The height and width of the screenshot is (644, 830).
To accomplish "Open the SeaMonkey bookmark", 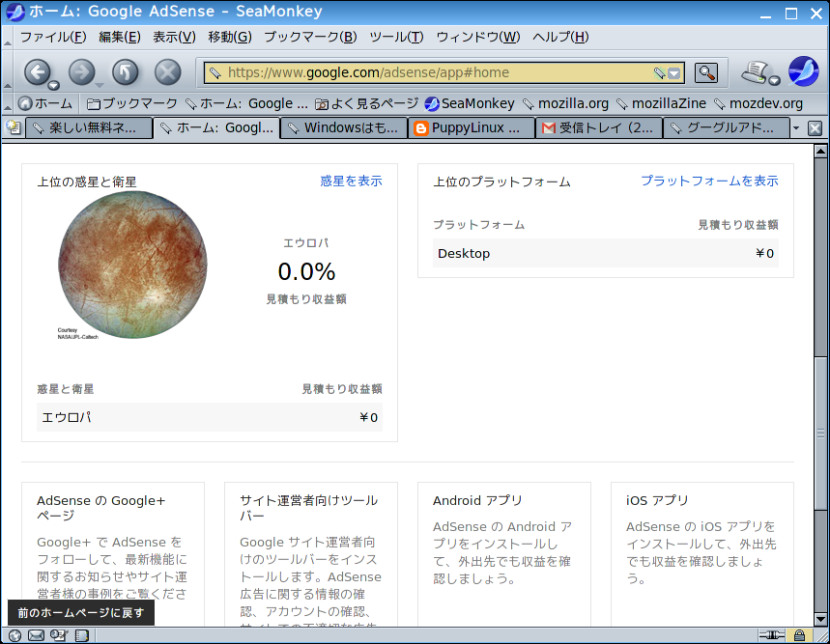I will click(x=469, y=103).
